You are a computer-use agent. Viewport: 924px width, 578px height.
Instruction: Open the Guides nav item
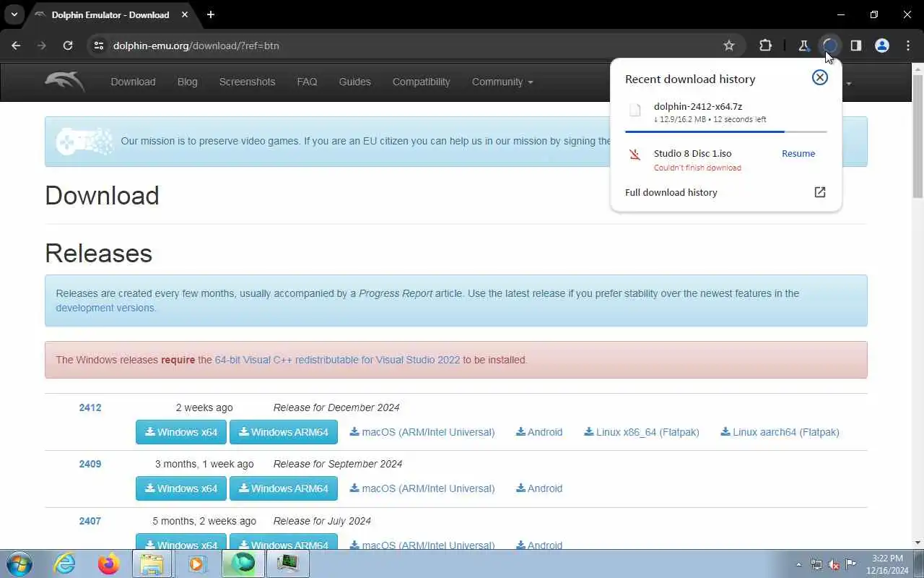pyautogui.click(x=354, y=82)
